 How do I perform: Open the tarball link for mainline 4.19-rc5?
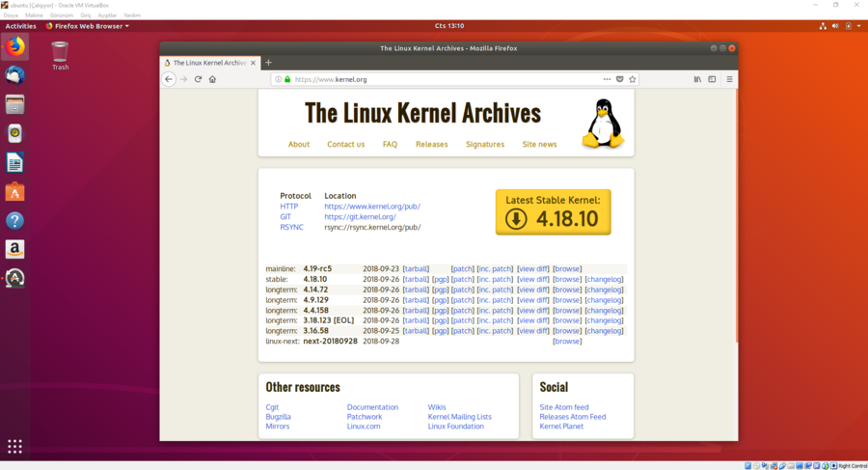416,269
